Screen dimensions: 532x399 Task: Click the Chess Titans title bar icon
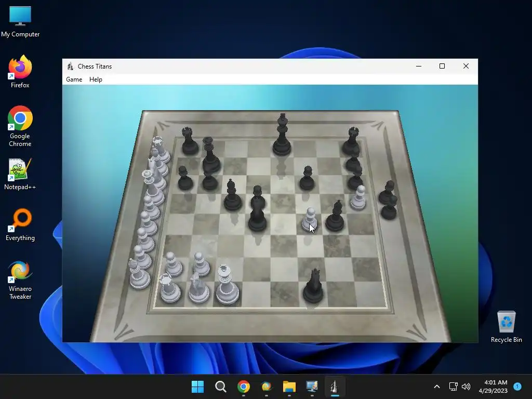click(x=70, y=66)
